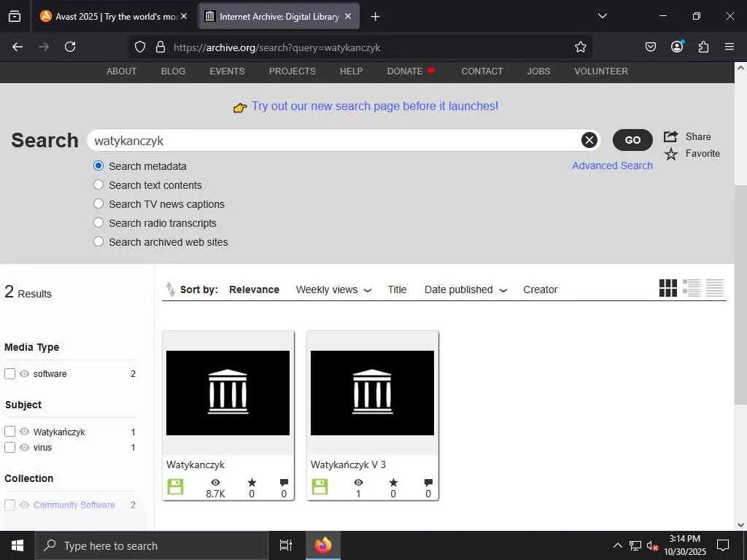Click the site padlock icon
This screenshot has height=560, width=747.
coord(160,47)
